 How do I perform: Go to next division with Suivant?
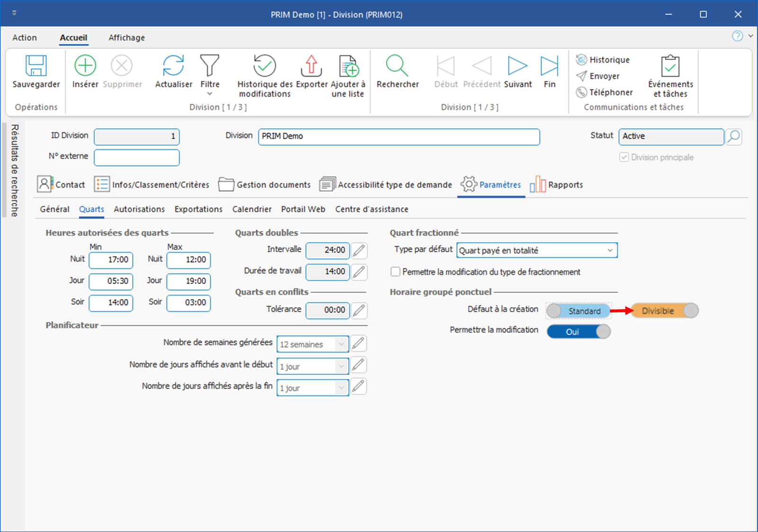[x=517, y=66]
